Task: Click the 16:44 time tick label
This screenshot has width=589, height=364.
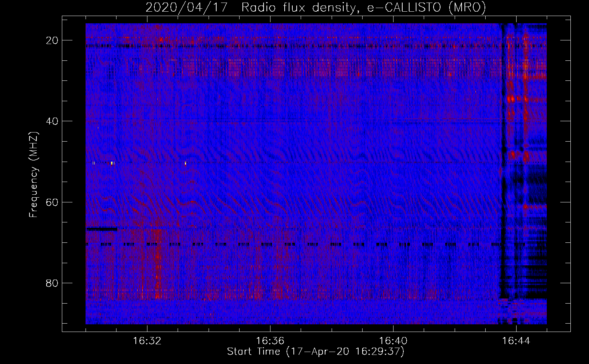Action: tap(516, 341)
